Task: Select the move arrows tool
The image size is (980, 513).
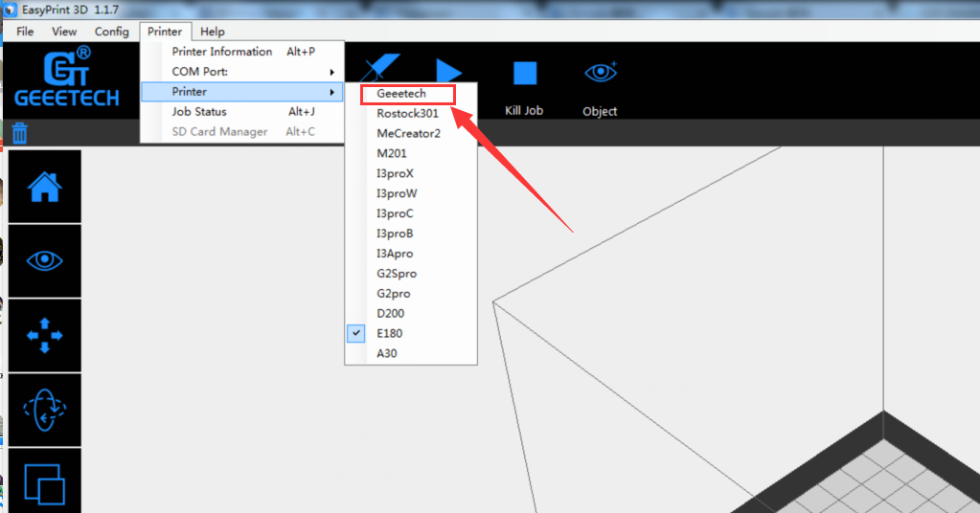Action: [44, 335]
